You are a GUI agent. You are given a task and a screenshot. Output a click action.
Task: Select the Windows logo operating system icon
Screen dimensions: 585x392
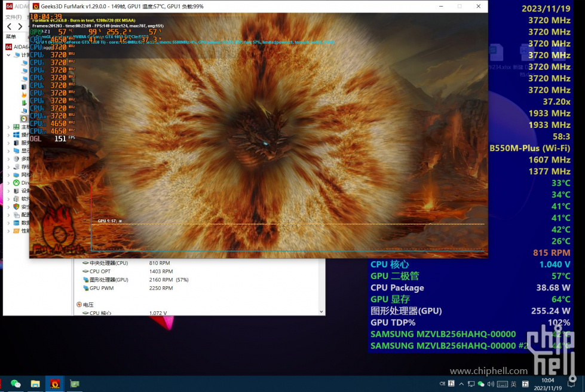[16, 134]
